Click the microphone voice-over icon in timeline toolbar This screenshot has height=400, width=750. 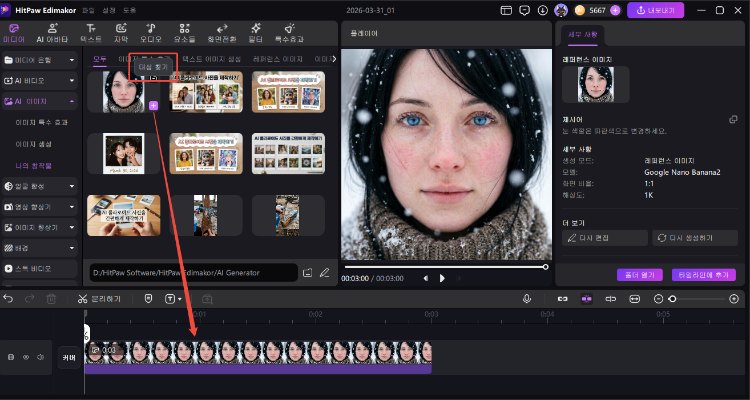coord(526,298)
